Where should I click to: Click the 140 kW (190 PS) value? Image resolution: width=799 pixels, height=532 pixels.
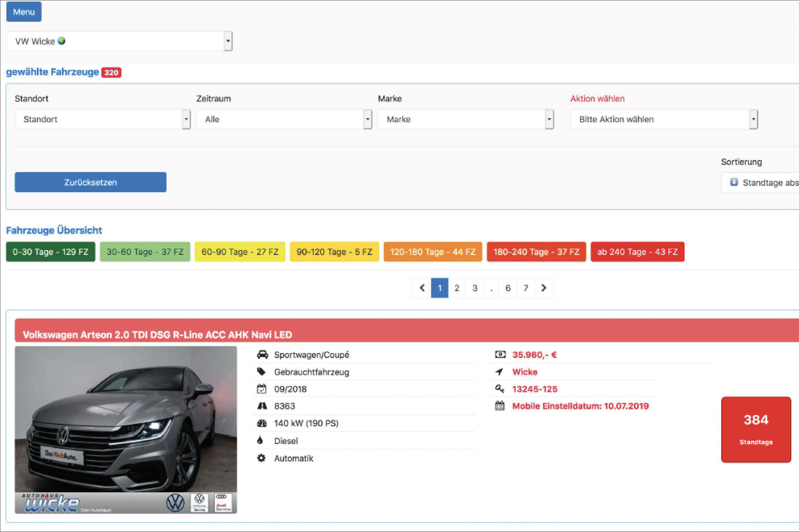tap(306, 423)
